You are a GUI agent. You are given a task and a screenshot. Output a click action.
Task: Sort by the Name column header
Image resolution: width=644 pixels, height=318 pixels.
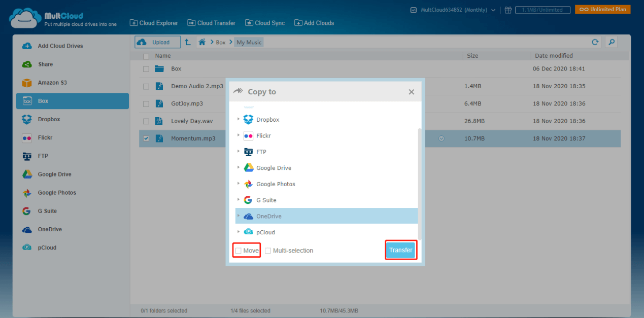[x=163, y=56]
